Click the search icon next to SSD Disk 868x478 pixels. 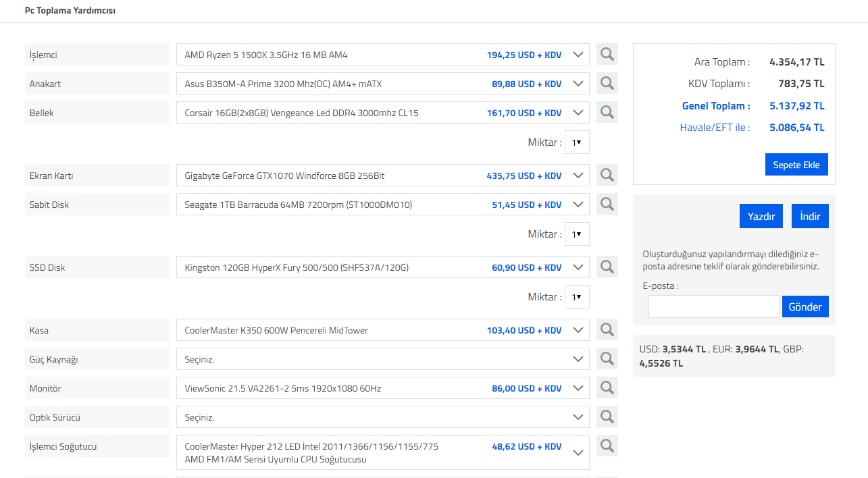coord(607,267)
